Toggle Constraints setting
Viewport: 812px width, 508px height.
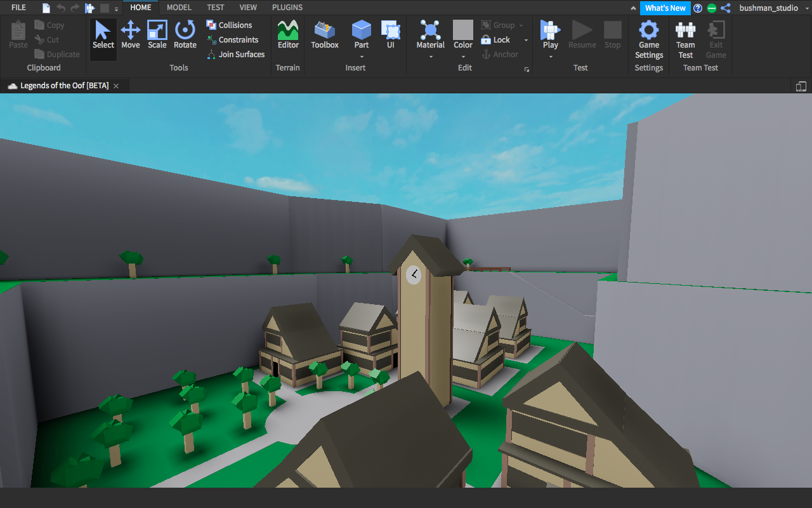(232, 40)
